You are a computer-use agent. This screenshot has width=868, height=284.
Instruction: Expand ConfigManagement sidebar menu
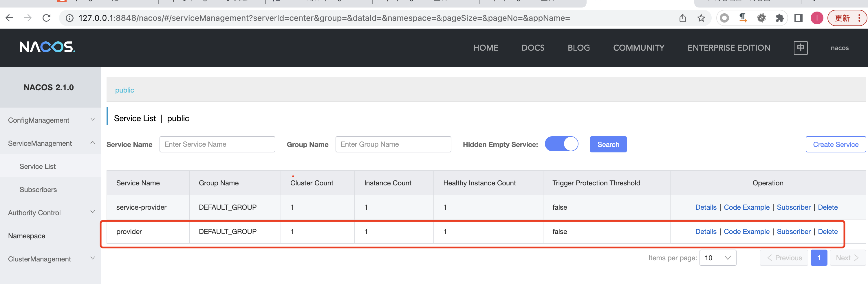tap(50, 120)
